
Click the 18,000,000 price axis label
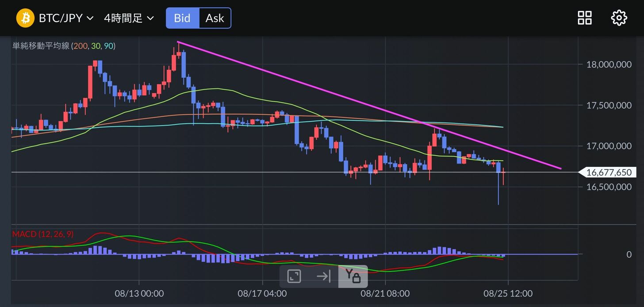609,65
